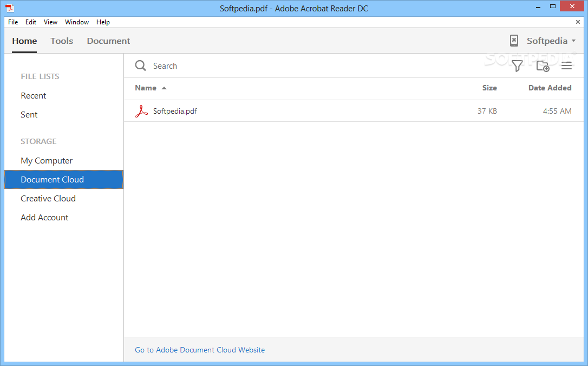The image size is (588, 366).
Task: Switch to the Document tab
Action: pyautogui.click(x=108, y=41)
